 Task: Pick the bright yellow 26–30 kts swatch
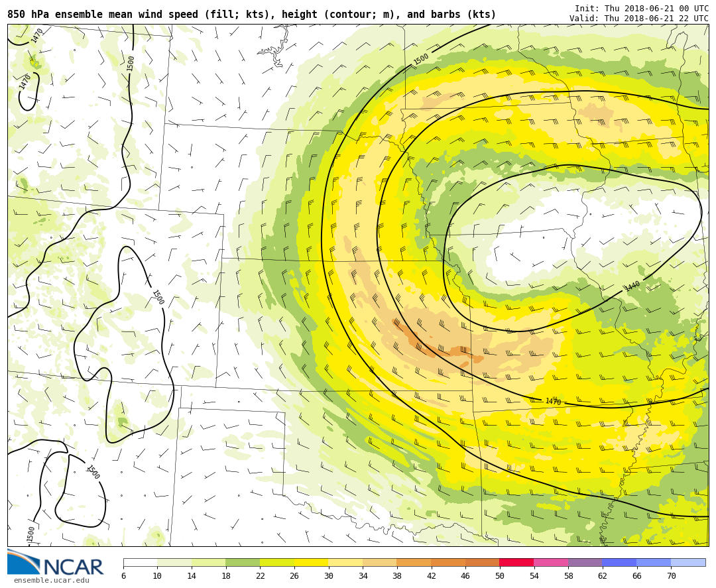pos(312,562)
